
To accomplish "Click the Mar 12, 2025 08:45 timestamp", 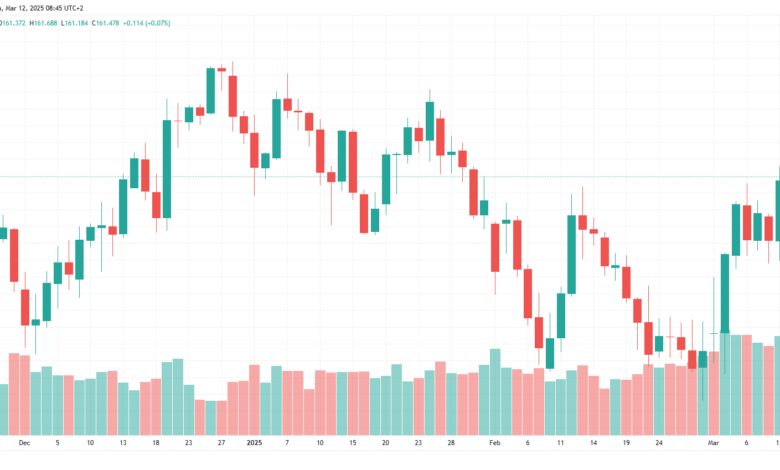I will tap(33, 8).
